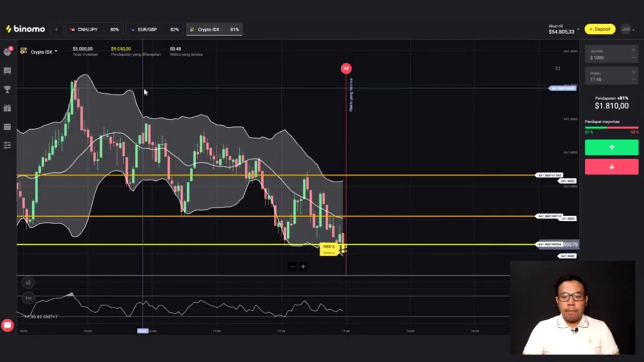
Task: Click the top orange horizontal level price tag
Action: coord(549,175)
